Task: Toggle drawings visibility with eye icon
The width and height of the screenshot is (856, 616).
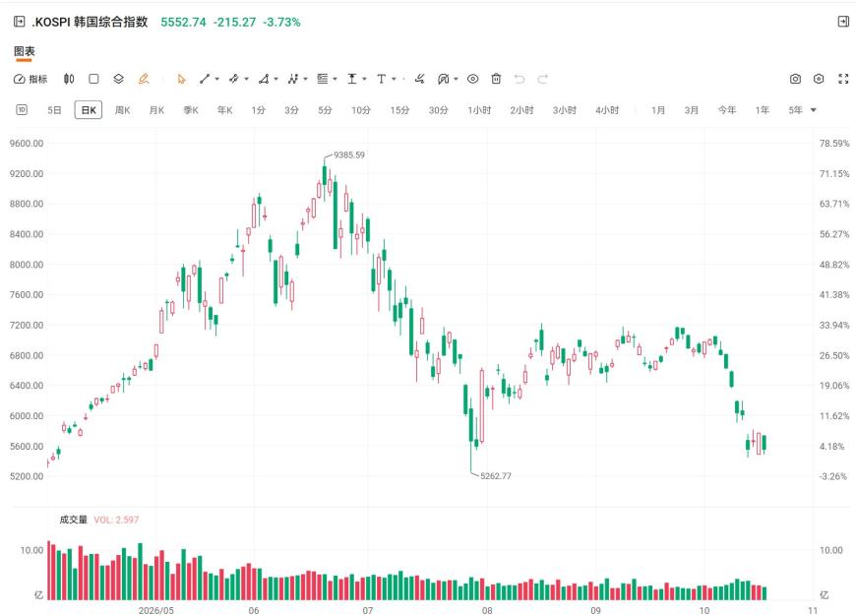Action: [472, 79]
